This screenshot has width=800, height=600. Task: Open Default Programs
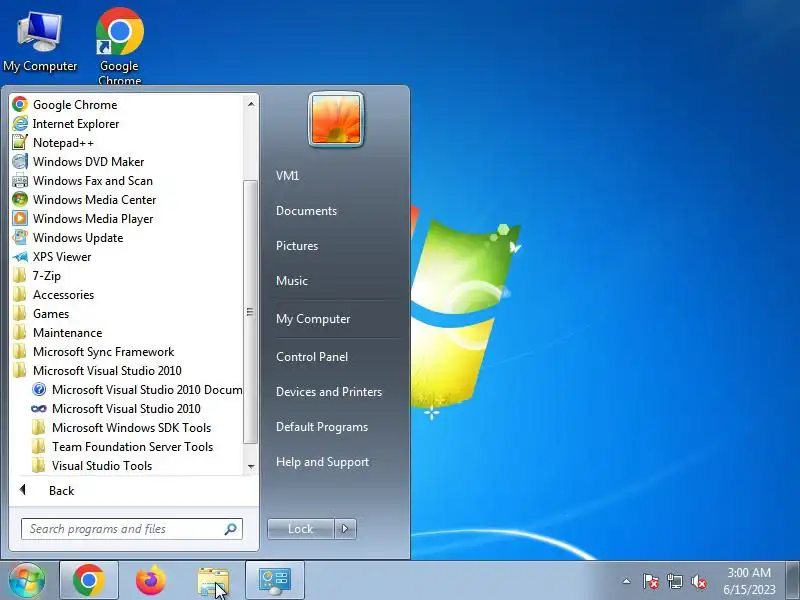pyautogui.click(x=322, y=427)
